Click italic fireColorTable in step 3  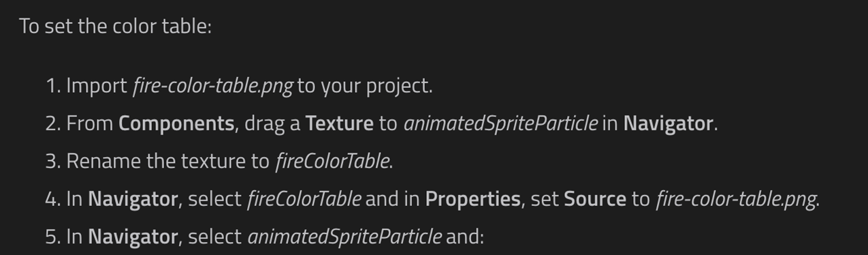click(332, 162)
